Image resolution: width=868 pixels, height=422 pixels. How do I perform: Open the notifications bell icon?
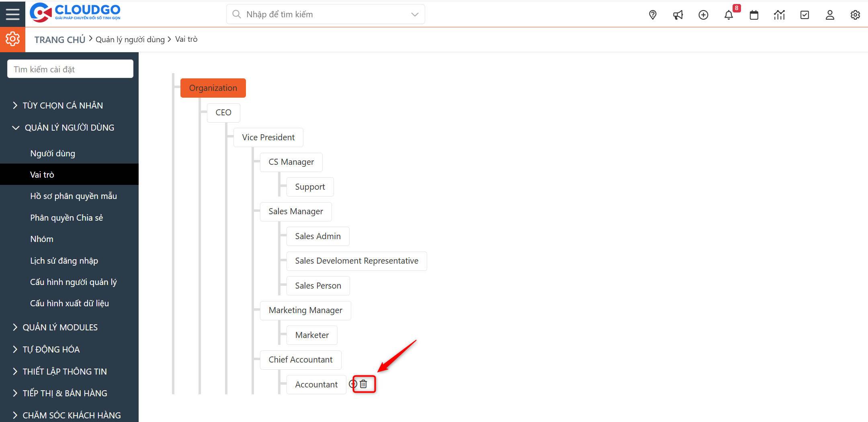[x=729, y=14]
